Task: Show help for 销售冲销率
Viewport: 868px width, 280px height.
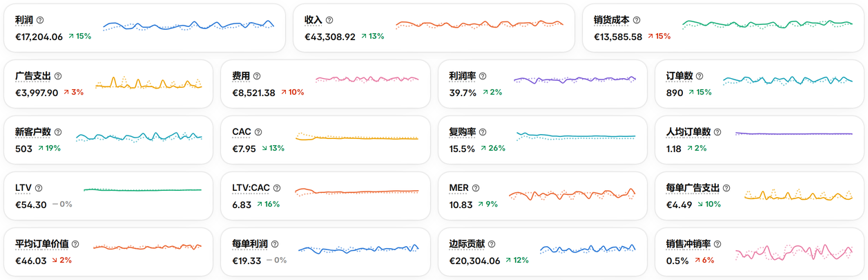Action: coord(717,244)
